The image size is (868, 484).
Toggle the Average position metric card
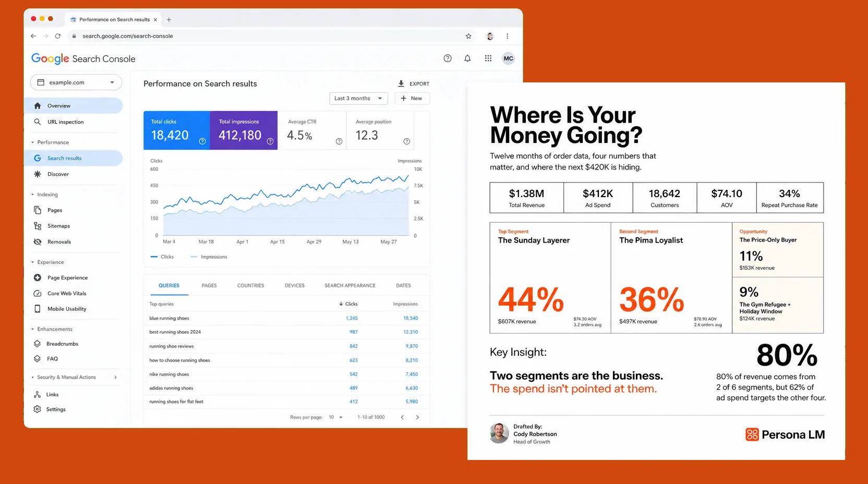tap(380, 130)
